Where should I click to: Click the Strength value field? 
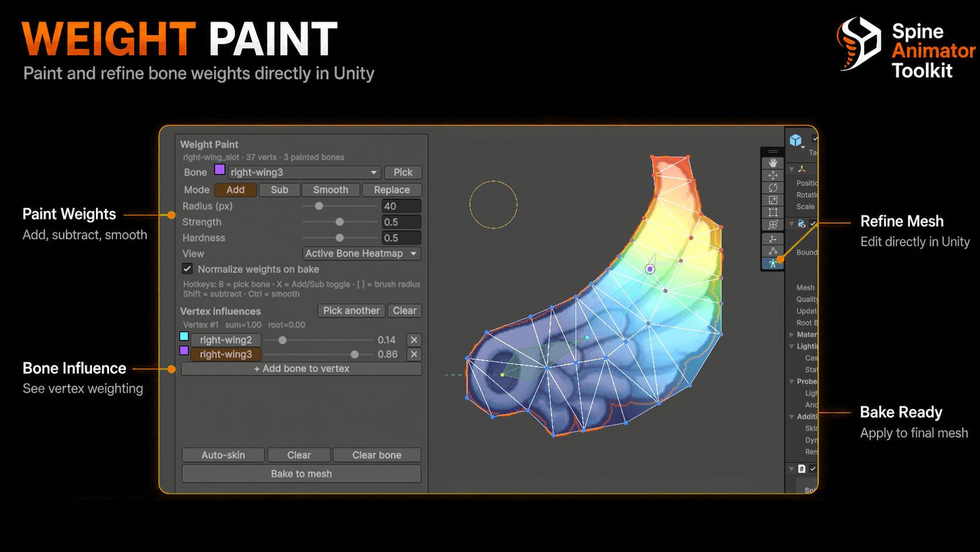[x=401, y=222]
